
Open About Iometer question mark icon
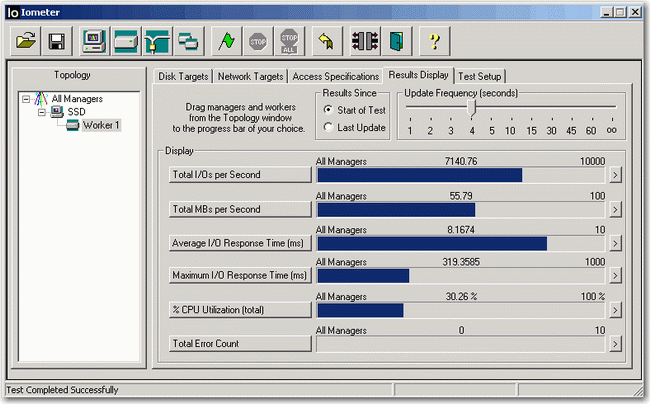[434, 41]
